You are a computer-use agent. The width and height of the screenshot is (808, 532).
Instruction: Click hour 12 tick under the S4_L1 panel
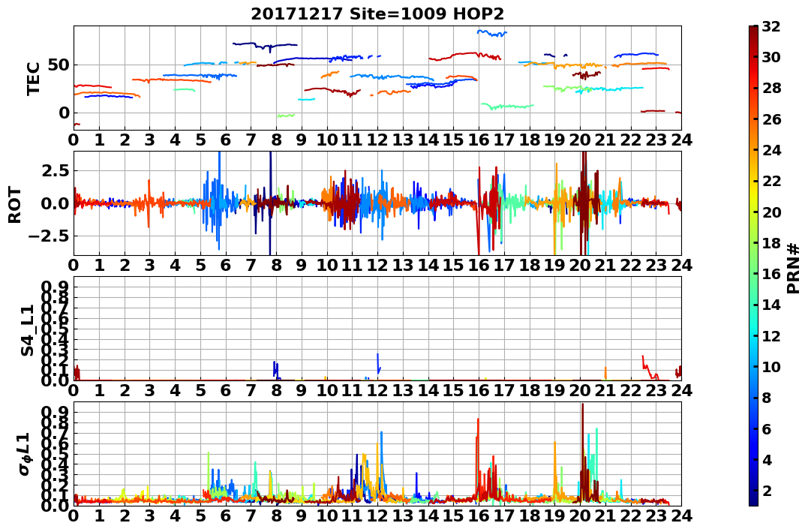[377, 390]
